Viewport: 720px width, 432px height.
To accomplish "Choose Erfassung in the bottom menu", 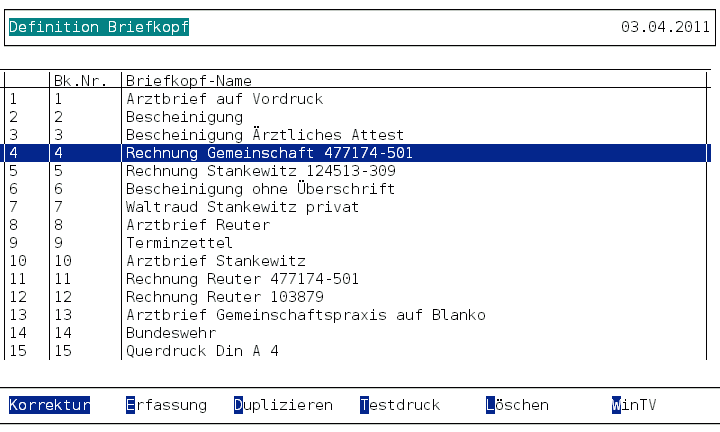I will point(166,405).
